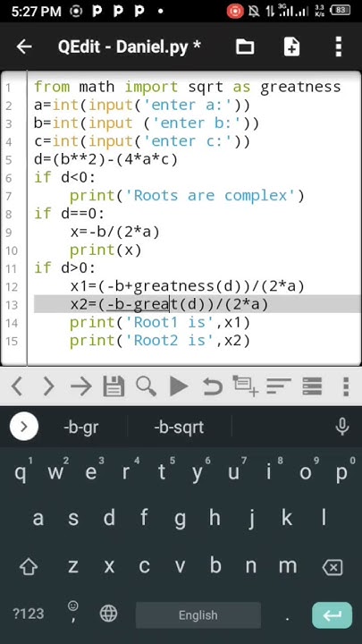
Task: Insert indent using the right arrow icon
Action: [x=80, y=386]
